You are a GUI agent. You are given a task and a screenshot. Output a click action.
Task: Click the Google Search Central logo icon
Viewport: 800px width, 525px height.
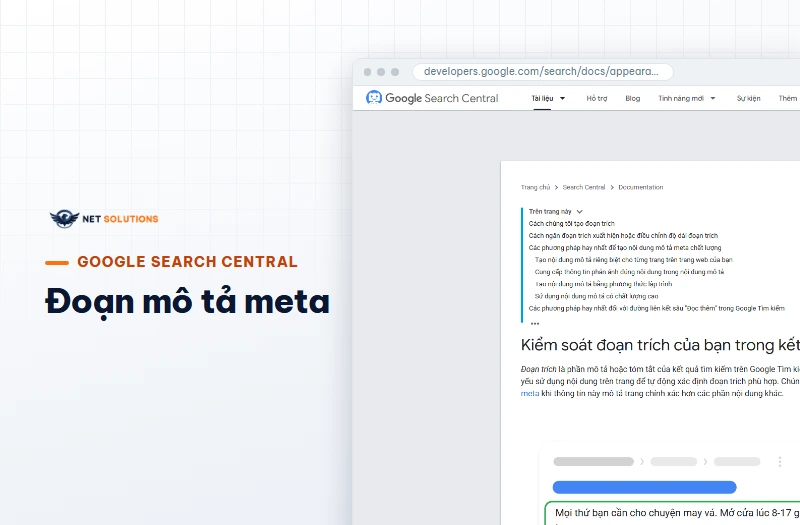click(373, 97)
